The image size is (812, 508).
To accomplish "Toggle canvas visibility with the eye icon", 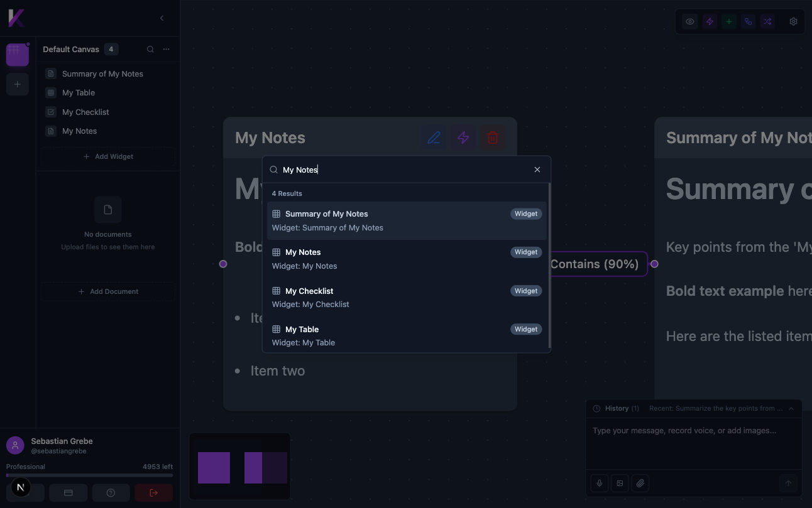I will point(689,21).
